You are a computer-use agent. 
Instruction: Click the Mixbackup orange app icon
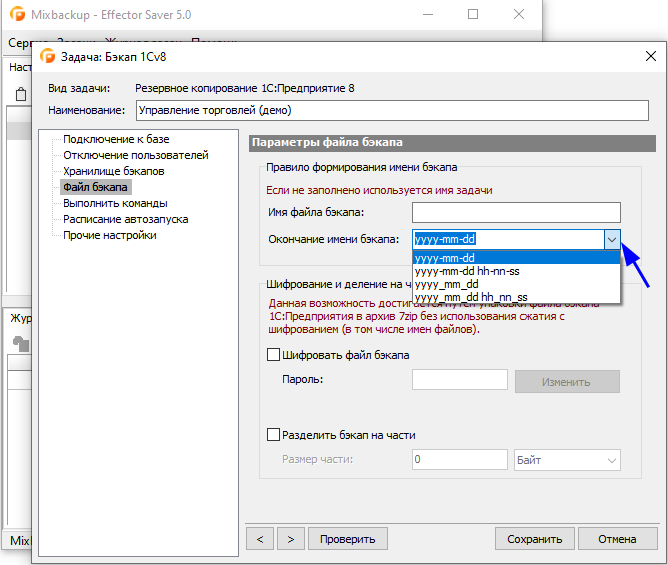point(17,14)
